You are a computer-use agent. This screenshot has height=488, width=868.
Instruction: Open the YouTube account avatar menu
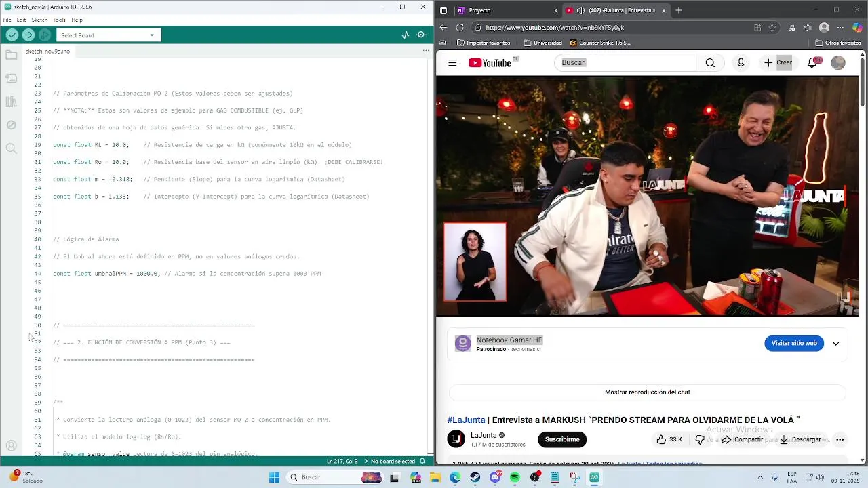pos(838,62)
